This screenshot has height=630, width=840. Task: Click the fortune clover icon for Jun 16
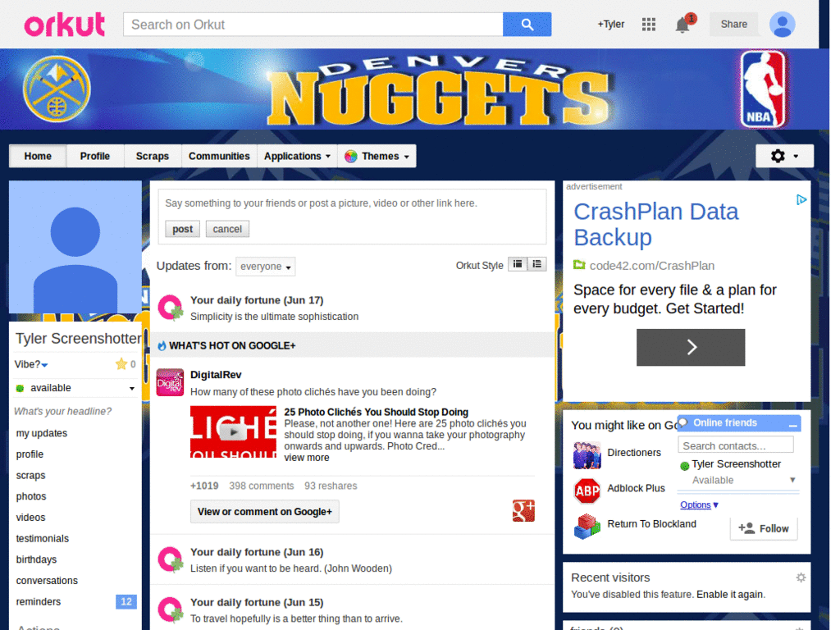(171, 559)
